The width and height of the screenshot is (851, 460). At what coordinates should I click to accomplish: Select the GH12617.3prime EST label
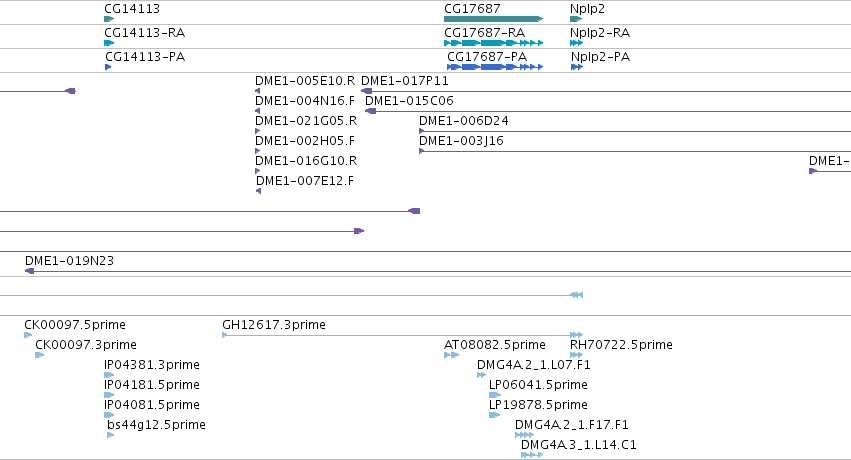[x=274, y=325]
